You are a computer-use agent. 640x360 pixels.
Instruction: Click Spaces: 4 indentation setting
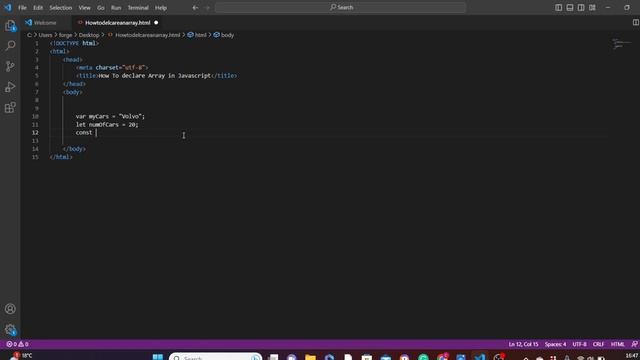click(555, 344)
